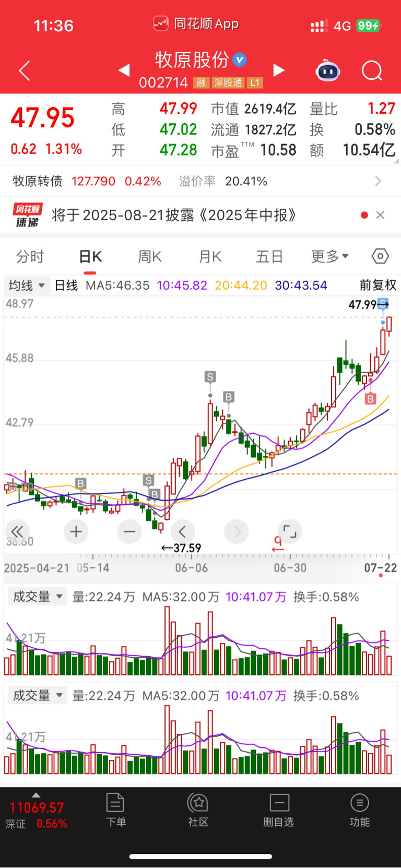Jump to earliest candles double-left arrow
Viewport: 401px width, 868px height.
[17, 532]
